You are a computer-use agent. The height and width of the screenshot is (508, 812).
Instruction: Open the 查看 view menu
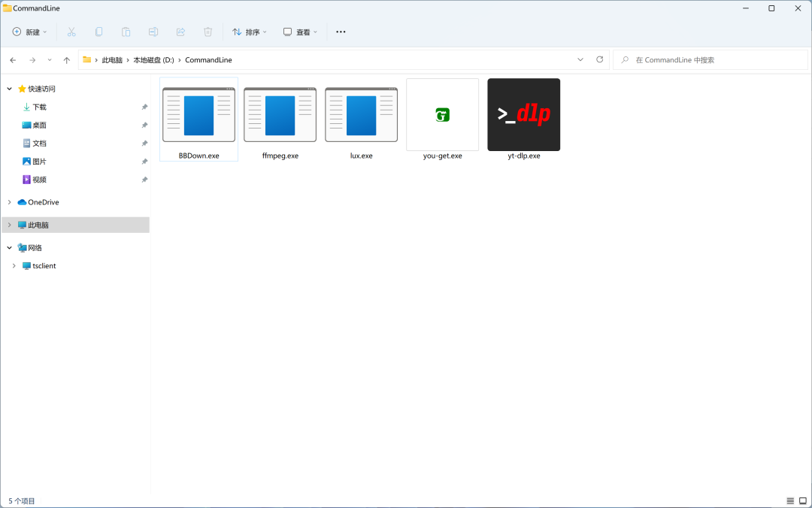[x=300, y=32]
